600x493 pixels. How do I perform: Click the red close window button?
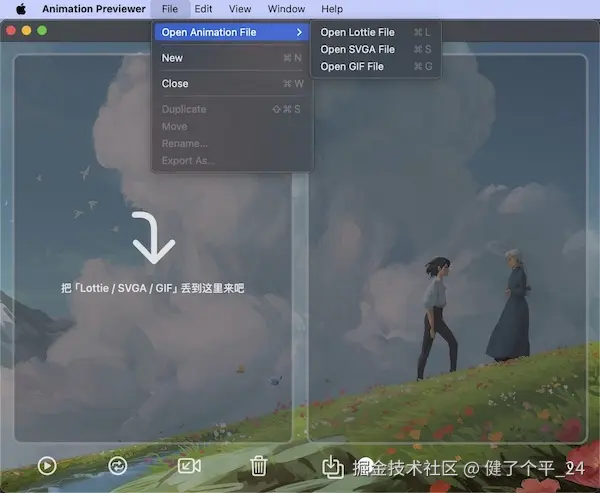click(x=11, y=31)
